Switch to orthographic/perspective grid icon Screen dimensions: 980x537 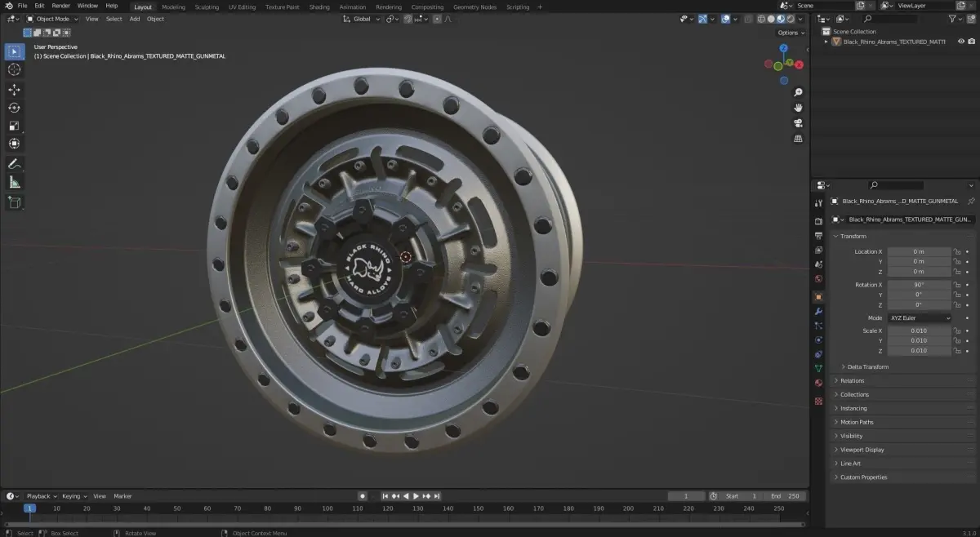pos(798,139)
